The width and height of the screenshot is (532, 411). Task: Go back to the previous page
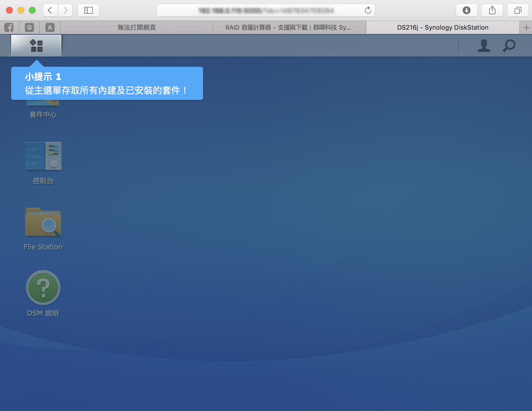click(x=50, y=10)
